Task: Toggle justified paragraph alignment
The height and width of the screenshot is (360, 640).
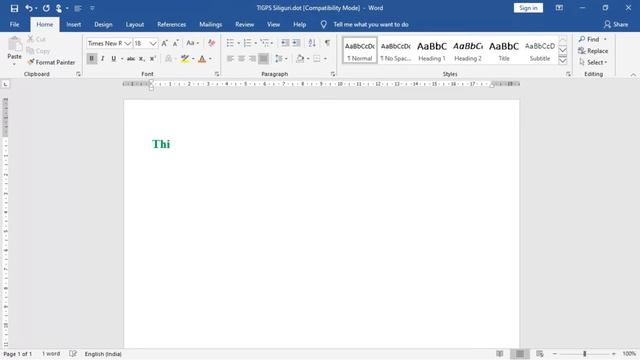Action: pos(264,59)
